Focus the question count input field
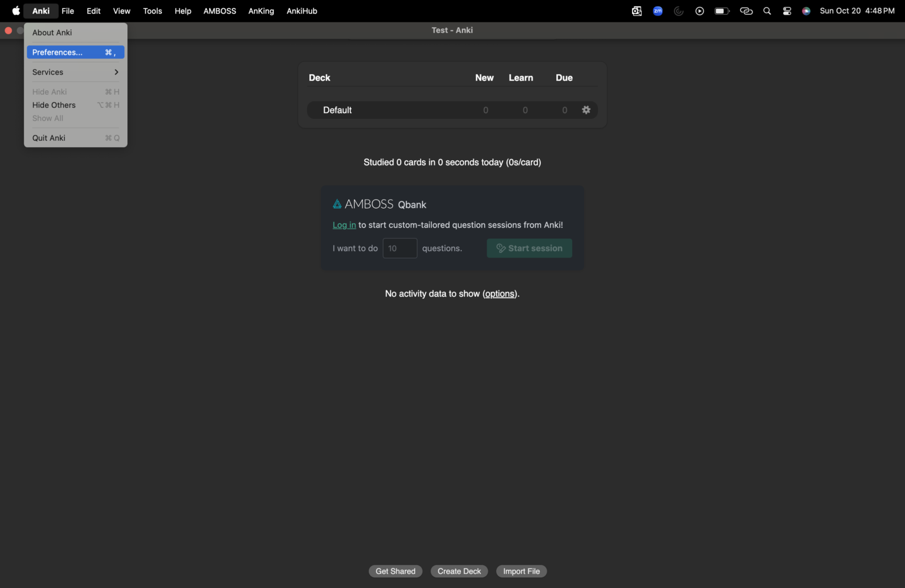The image size is (905, 588). (x=400, y=248)
